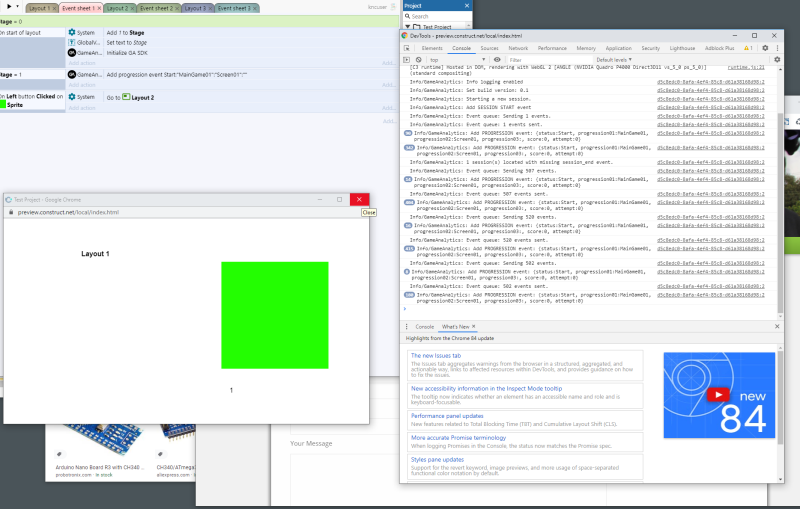Toggle the live expression eye icon

[x=497, y=60]
